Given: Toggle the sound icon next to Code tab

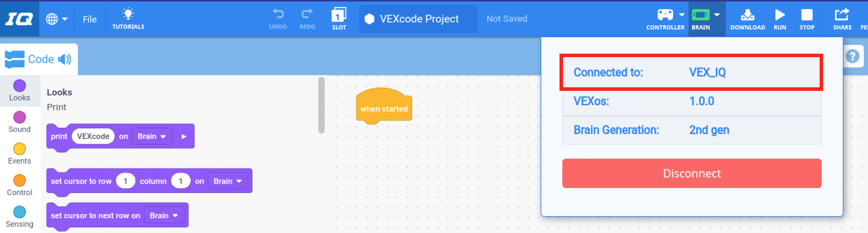Looking at the screenshot, I should click(65, 59).
